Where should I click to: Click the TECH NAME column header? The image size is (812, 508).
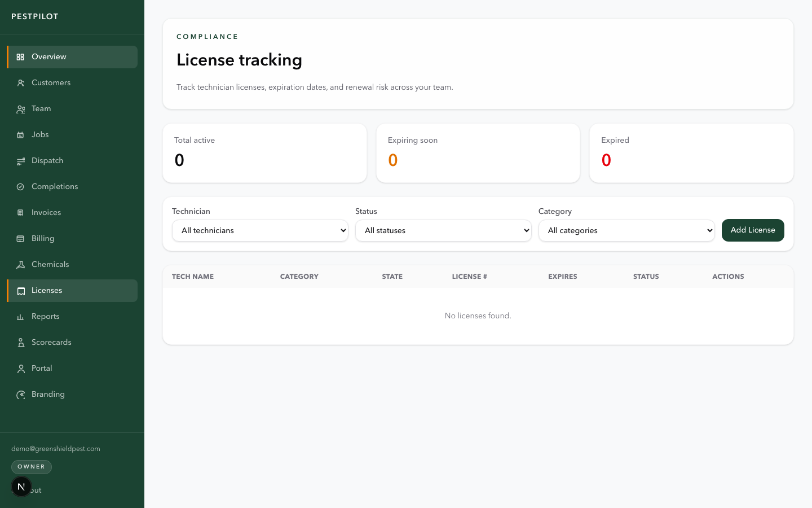pyautogui.click(x=193, y=277)
